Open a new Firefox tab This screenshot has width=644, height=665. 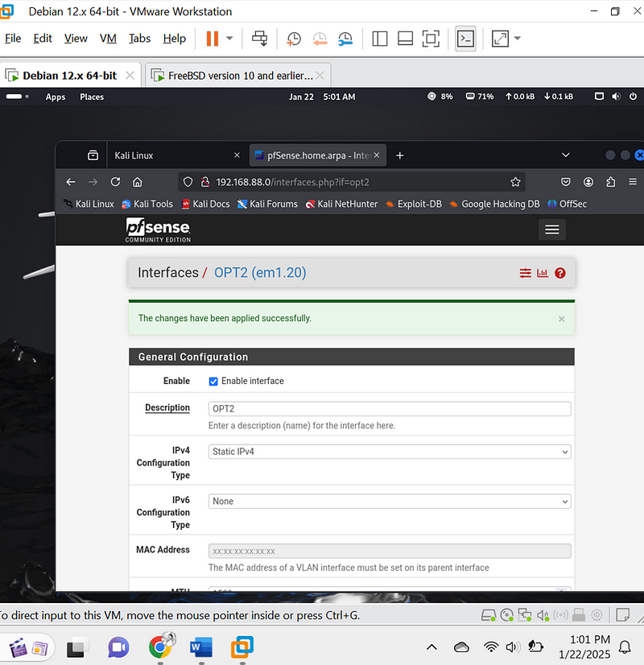[399, 155]
